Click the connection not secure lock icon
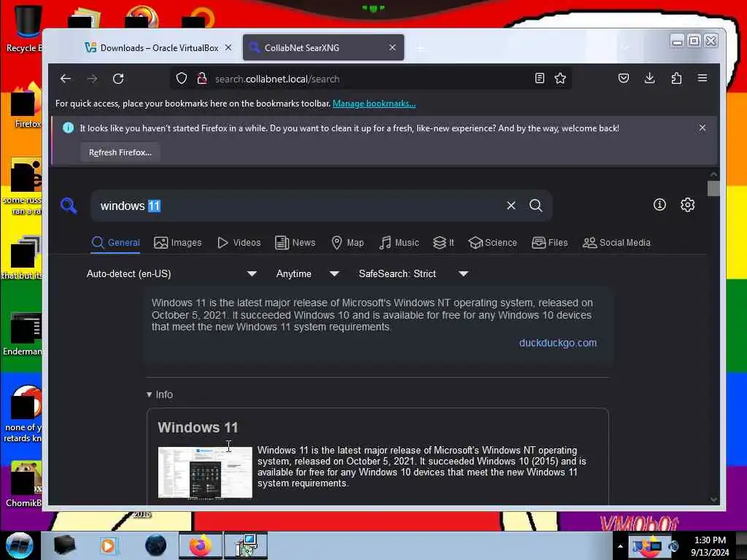This screenshot has width=747, height=560. 202,79
